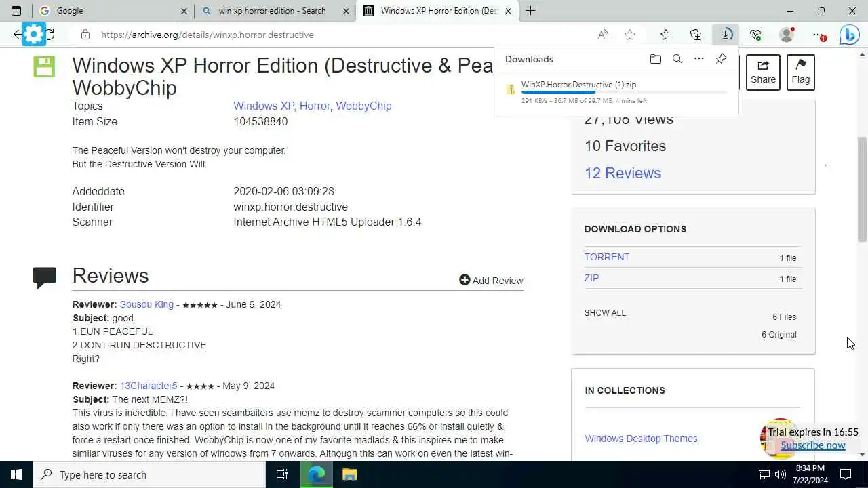Open the Collections icon in toolbar

696,35
